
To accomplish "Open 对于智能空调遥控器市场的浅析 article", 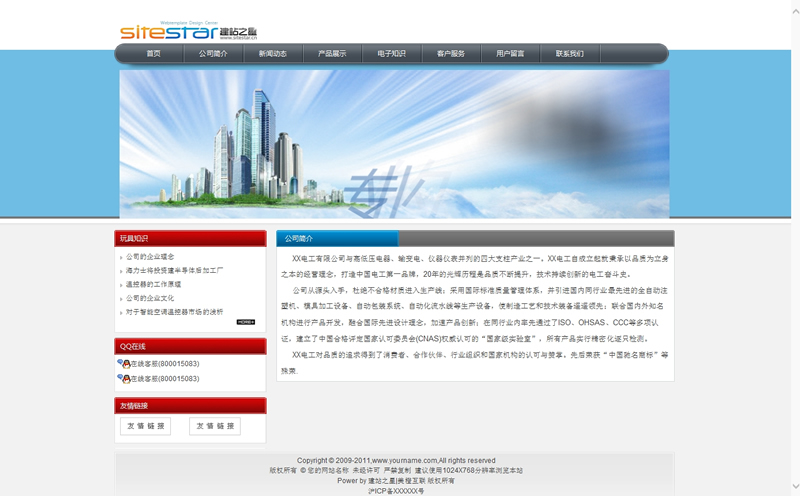I will (x=174, y=312).
